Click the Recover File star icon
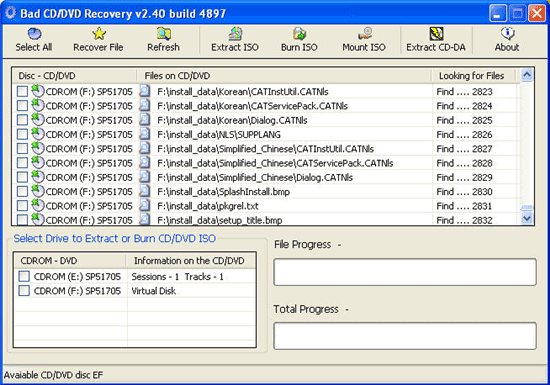The height and width of the screenshot is (385, 550). 99,34
